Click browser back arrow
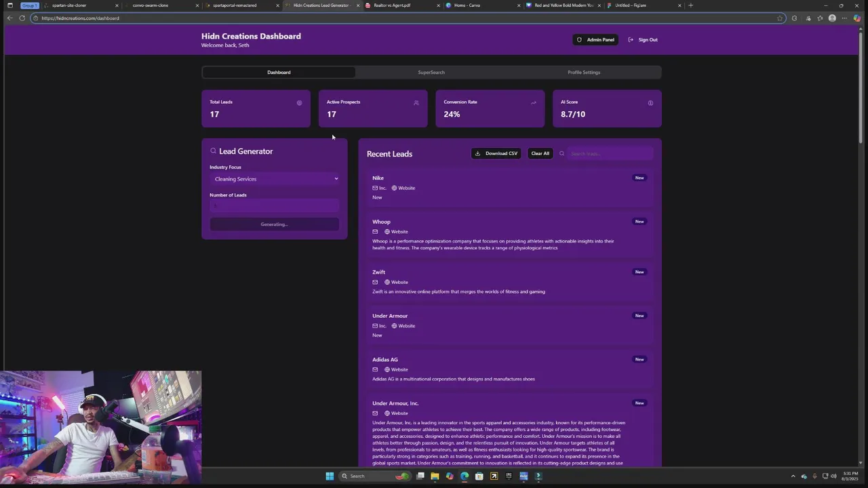Image resolution: width=868 pixels, height=488 pixels. pos(9,18)
